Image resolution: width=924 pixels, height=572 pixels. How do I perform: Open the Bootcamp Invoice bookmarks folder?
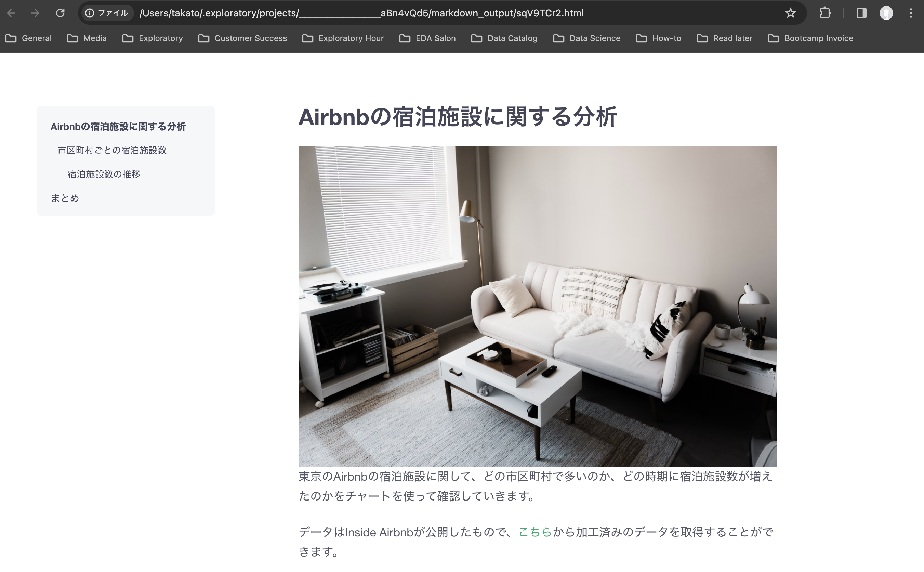[x=810, y=38]
